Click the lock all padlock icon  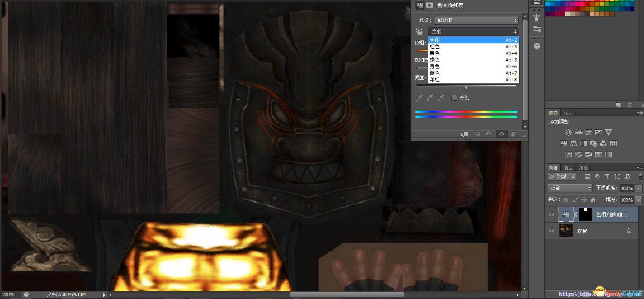pyautogui.click(x=593, y=200)
